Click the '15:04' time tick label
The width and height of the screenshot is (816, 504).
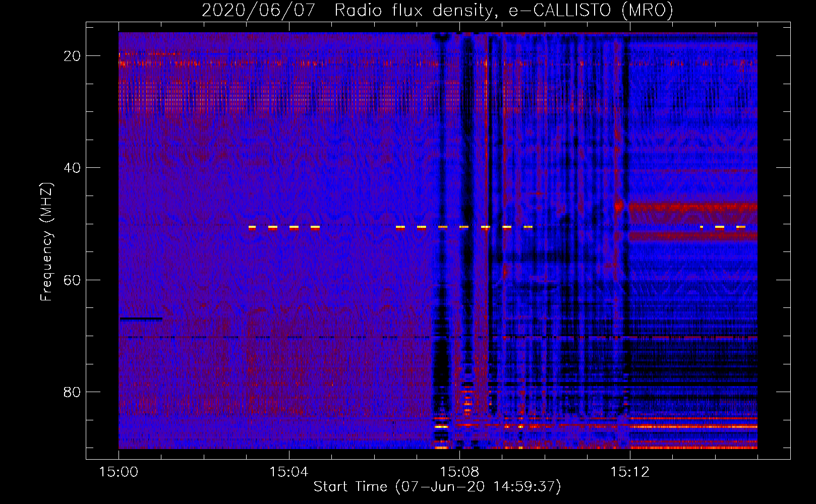(288, 472)
